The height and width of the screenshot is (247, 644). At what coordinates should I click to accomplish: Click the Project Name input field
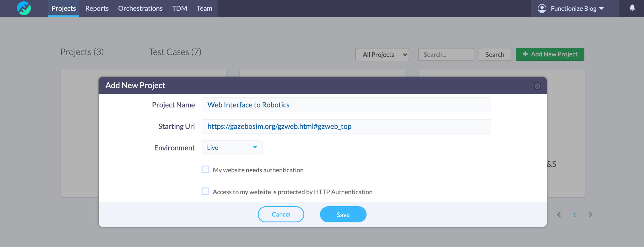pos(346,105)
